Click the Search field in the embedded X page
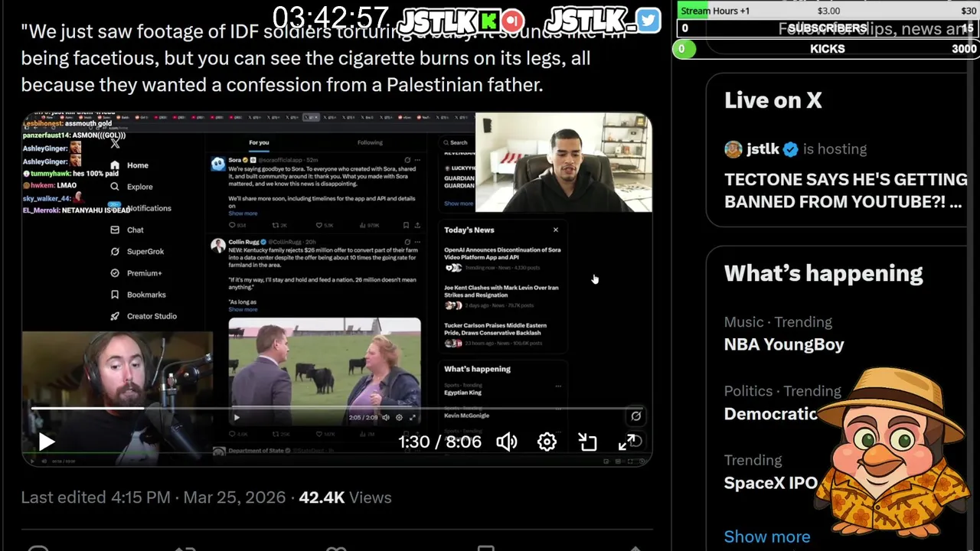Viewport: 980px width, 551px height. (x=456, y=142)
